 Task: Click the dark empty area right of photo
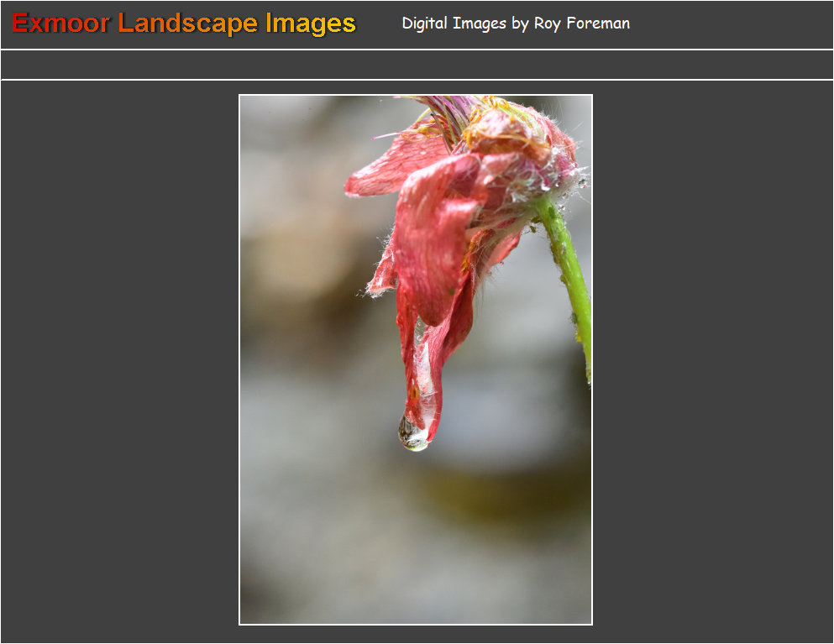pyautogui.click(x=712, y=361)
